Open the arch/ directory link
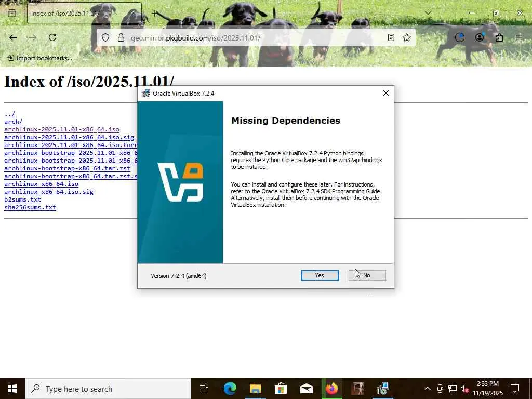532x399 pixels. click(13, 122)
